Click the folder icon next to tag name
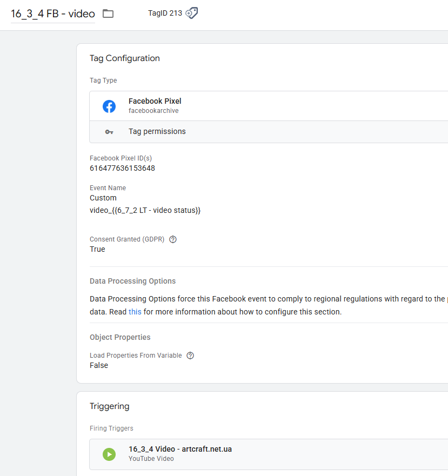The width and height of the screenshot is (448, 476). coord(108,14)
